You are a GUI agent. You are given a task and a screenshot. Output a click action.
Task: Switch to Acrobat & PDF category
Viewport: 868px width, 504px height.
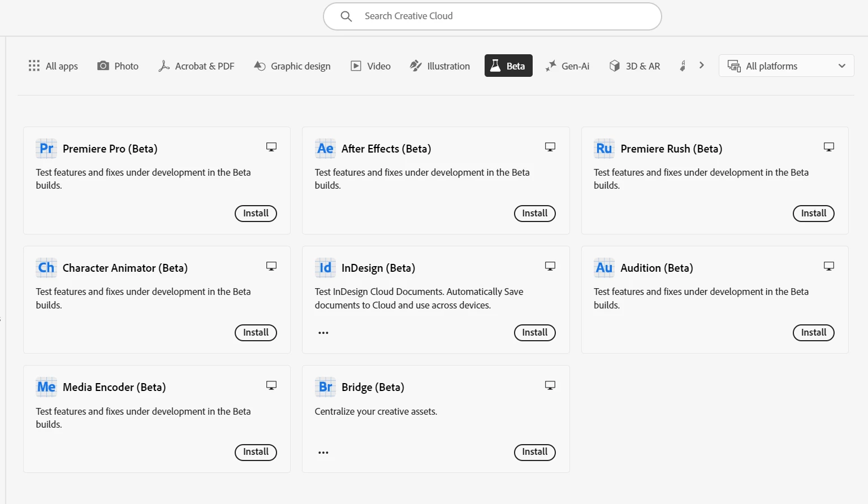click(x=196, y=66)
